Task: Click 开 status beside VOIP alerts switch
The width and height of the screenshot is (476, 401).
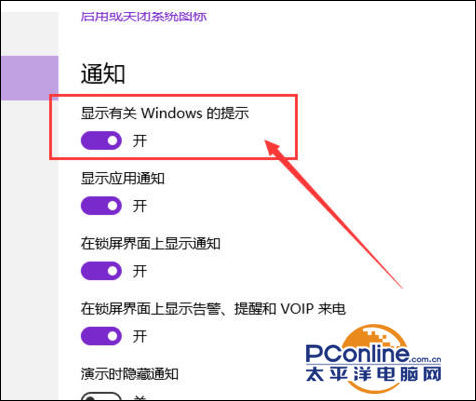Action: click(140, 336)
